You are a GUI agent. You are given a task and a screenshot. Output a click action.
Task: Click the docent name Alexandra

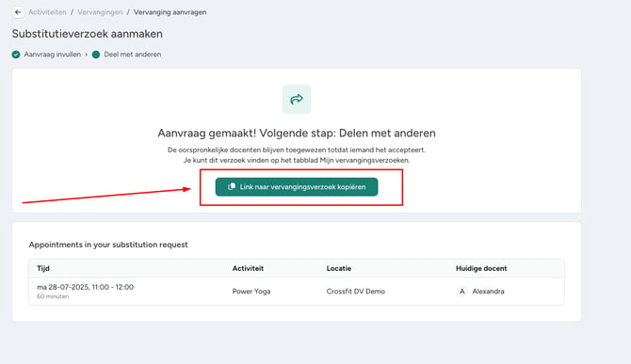[488, 292]
